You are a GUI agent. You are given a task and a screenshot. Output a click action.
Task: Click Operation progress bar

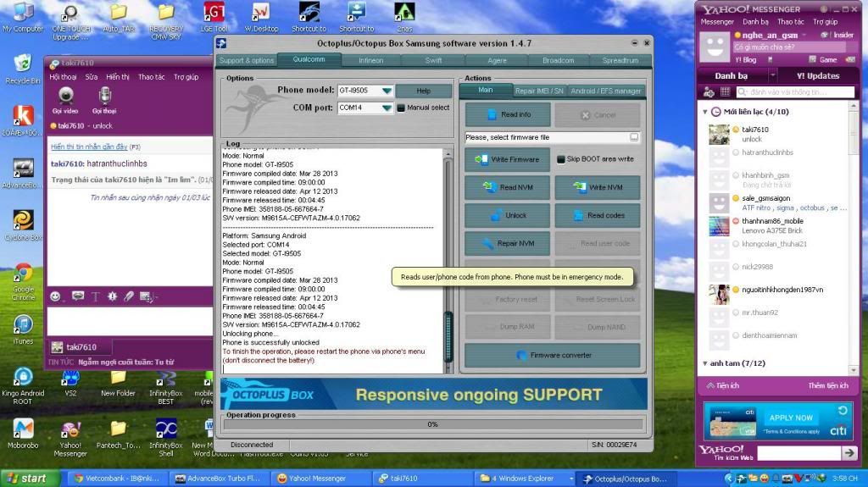433,424
